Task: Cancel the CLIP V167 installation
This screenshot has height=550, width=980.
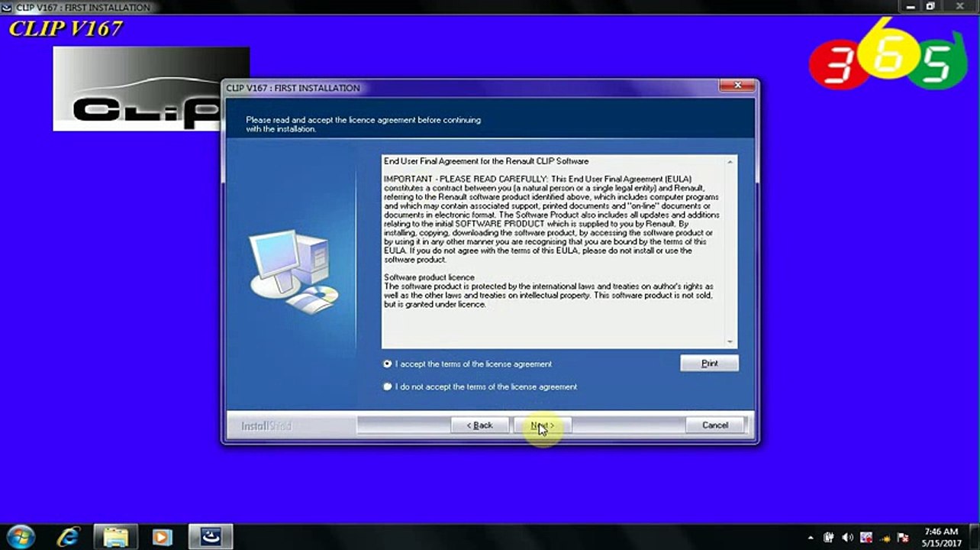Action: click(714, 425)
